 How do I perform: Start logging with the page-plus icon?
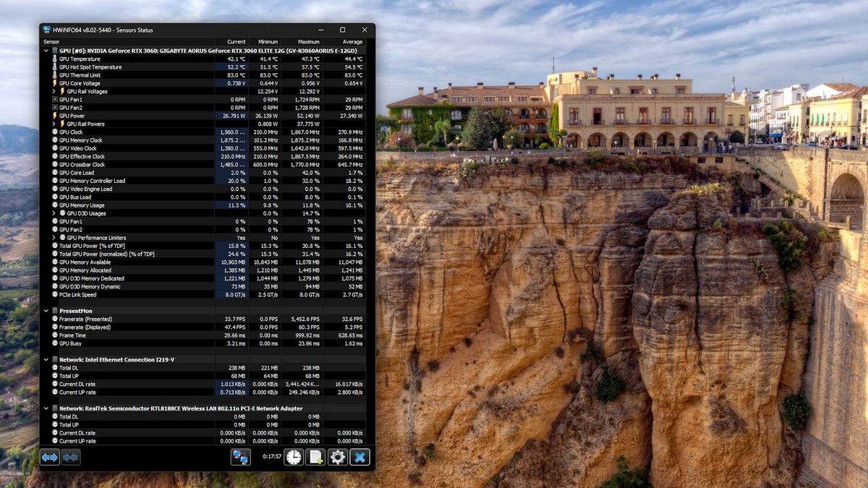click(315, 457)
